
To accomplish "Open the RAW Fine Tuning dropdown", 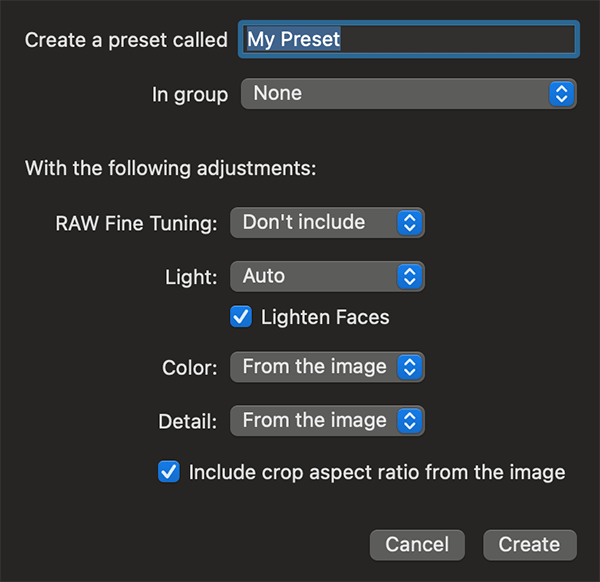I will pyautogui.click(x=327, y=223).
